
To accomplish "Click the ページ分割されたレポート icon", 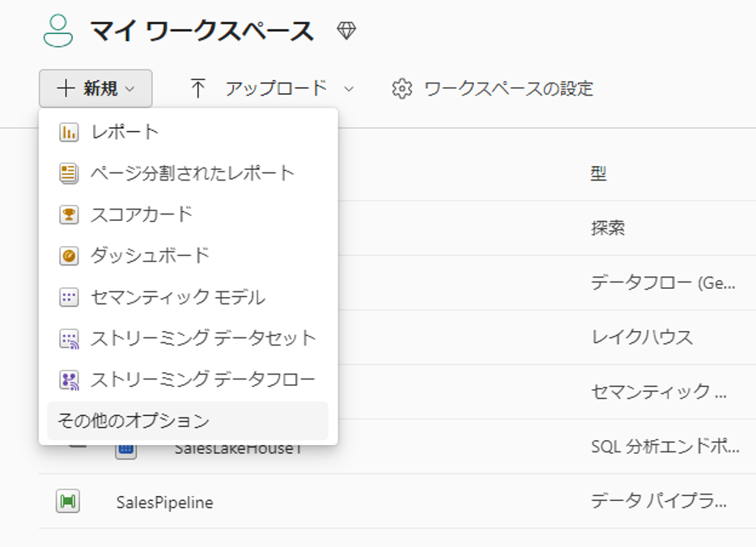I will [x=69, y=173].
